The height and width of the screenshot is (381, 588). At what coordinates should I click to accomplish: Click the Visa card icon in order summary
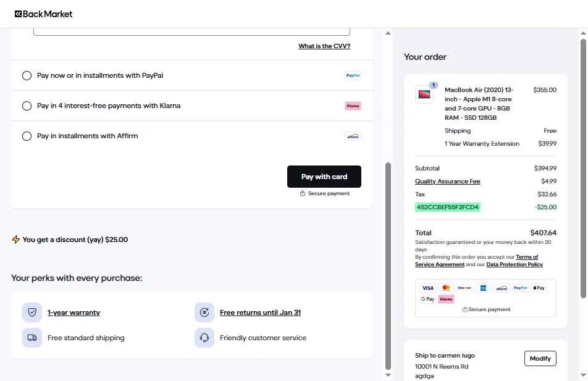click(x=427, y=288)
